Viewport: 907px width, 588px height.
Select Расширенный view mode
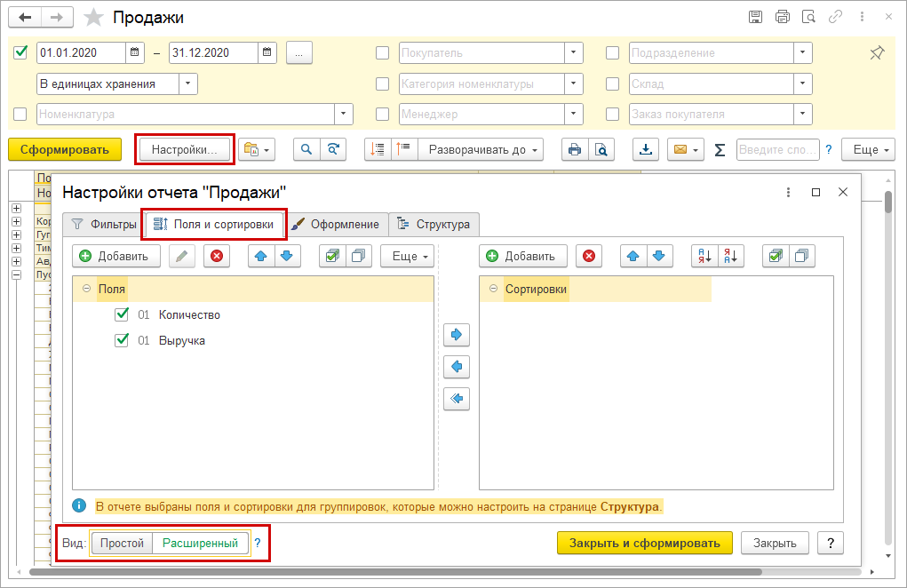(199, 543)
